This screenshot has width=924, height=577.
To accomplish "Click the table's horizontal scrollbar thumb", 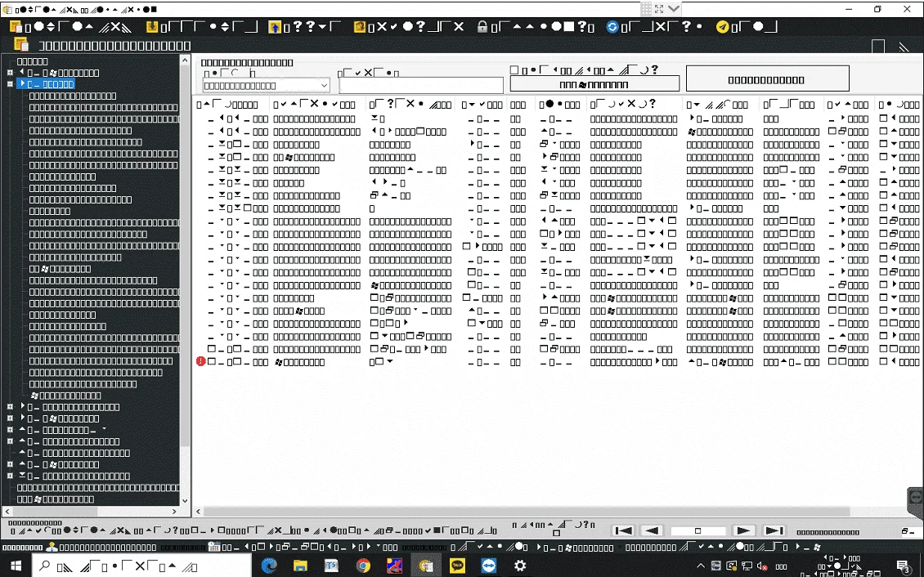I will pyautogui.click(x=527, y=512).
